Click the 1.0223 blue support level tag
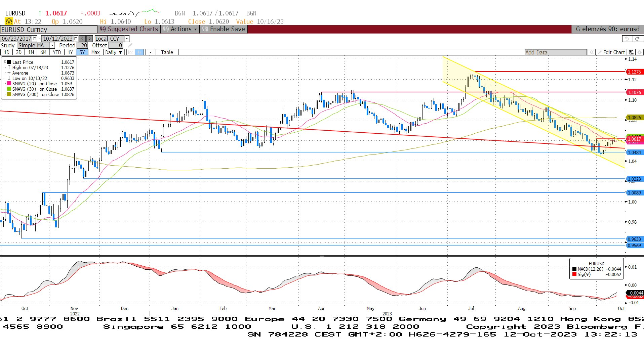 (634, 179)
